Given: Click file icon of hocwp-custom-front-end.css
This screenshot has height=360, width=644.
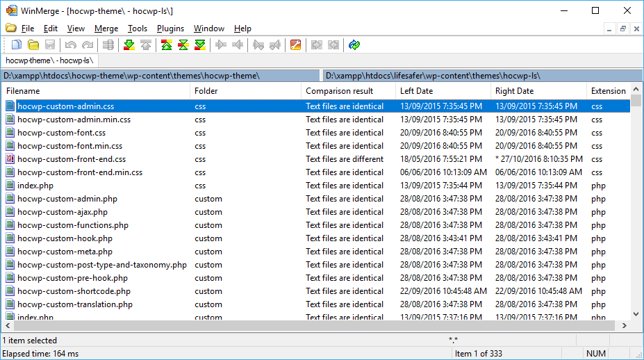Looking at the screenshot, I should [10, 159].
